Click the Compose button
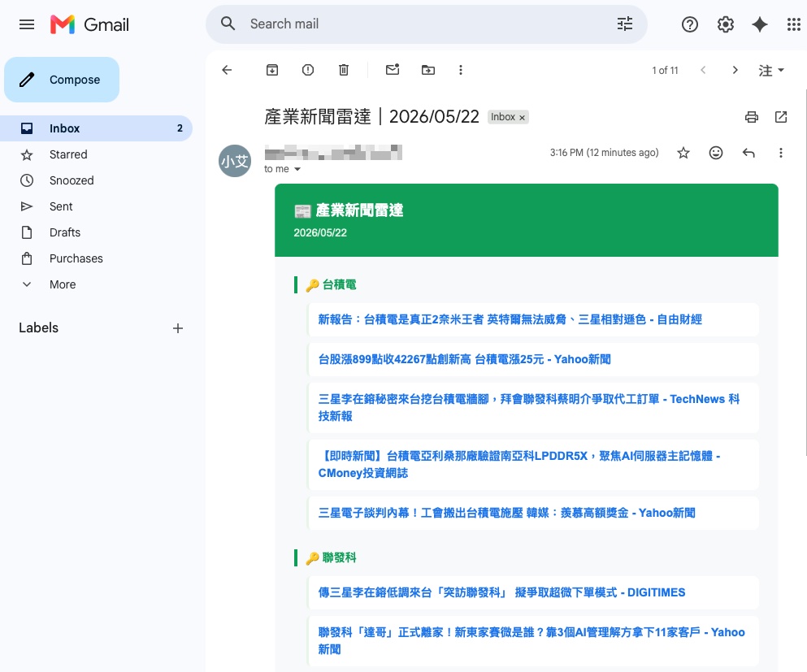 (x=62, y=80)
